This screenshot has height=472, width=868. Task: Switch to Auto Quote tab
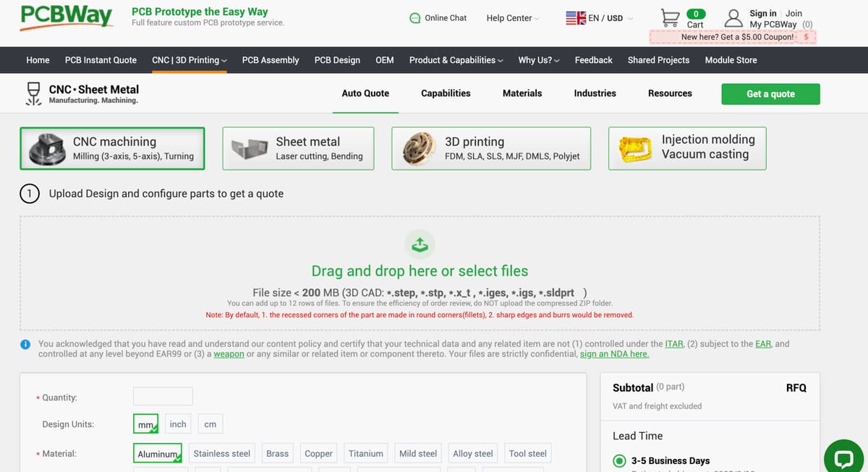pos(365,93)
